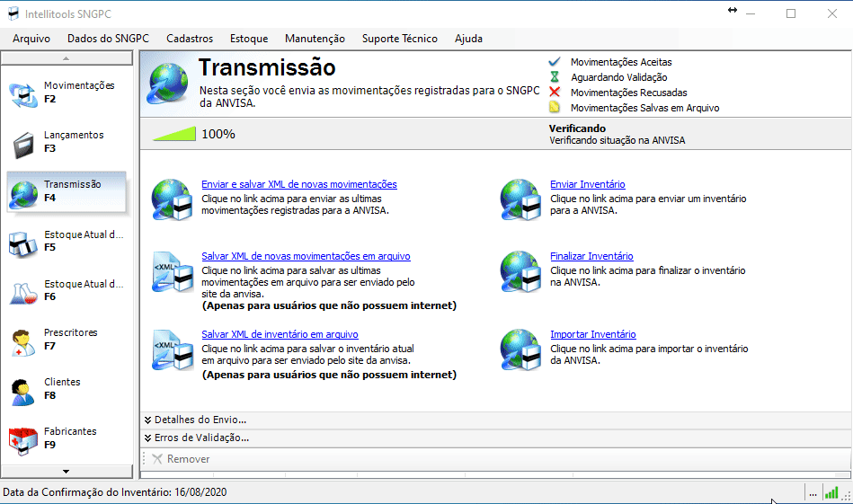Click Enviar e salvar XML de novas movimentações link

[x=299, y=184]
